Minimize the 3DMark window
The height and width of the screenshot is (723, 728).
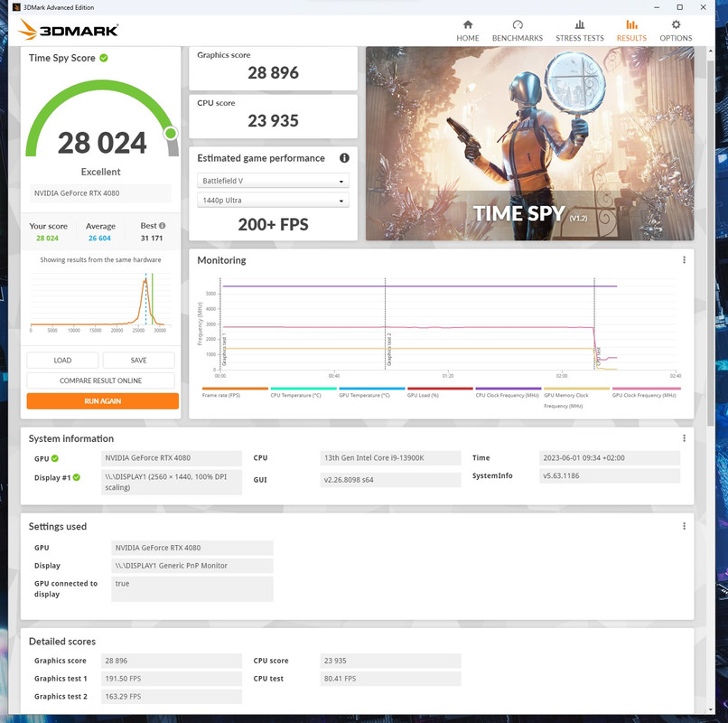click(657, 7)
